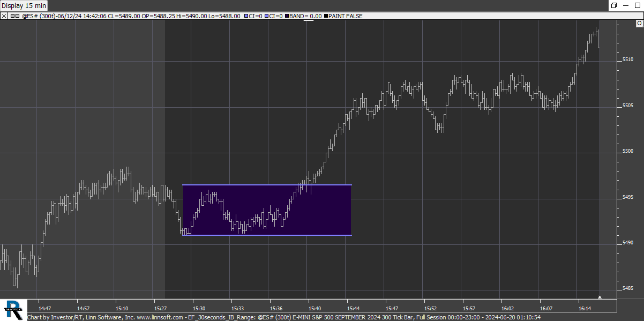Click the second square icon beside @ES# label

[18, 16]
